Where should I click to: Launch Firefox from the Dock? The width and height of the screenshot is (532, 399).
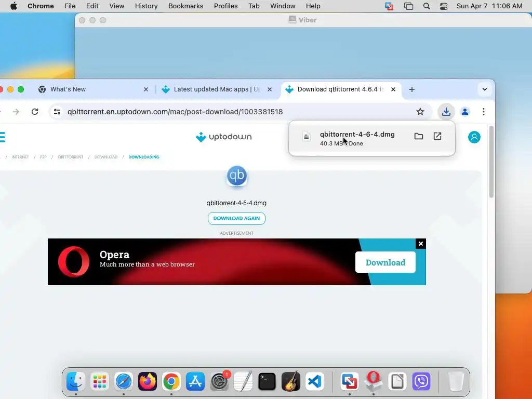(147, 381)
